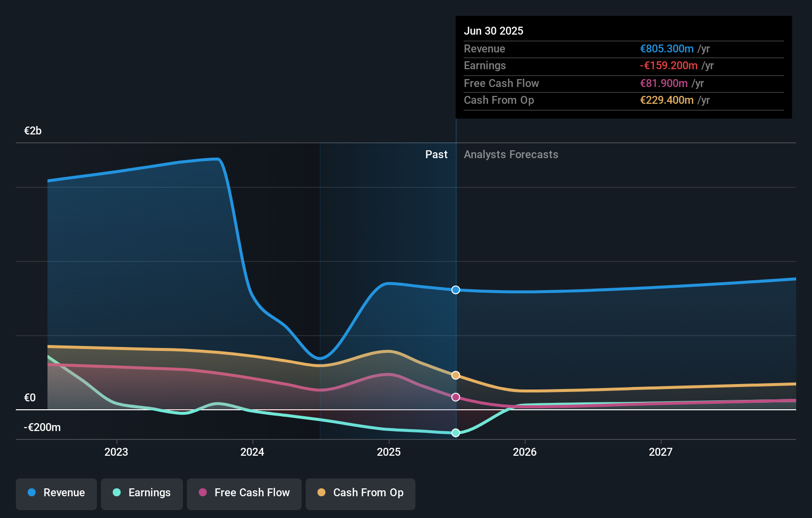The image size is (812, 518).
Task: Click the 2023 x-axis label
Action: pyautogui.click(x=116, y=452)
